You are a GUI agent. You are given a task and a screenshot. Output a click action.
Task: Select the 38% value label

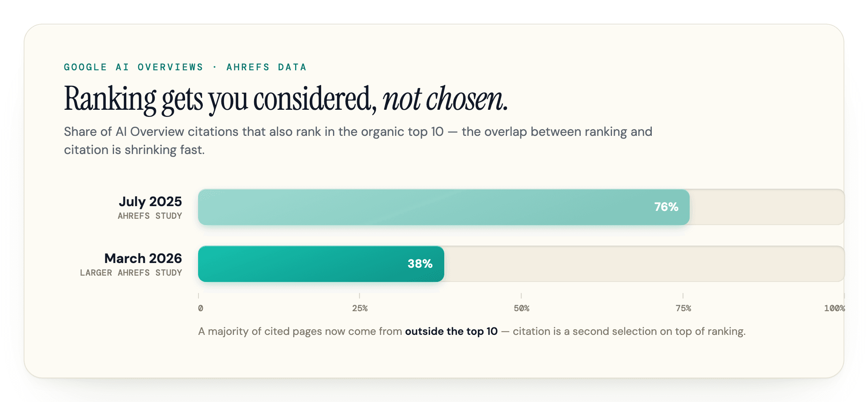click(420, 264)
